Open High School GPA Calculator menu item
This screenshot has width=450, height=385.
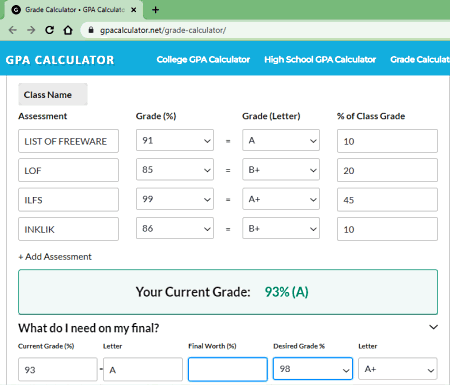click(x=320, y=59)
